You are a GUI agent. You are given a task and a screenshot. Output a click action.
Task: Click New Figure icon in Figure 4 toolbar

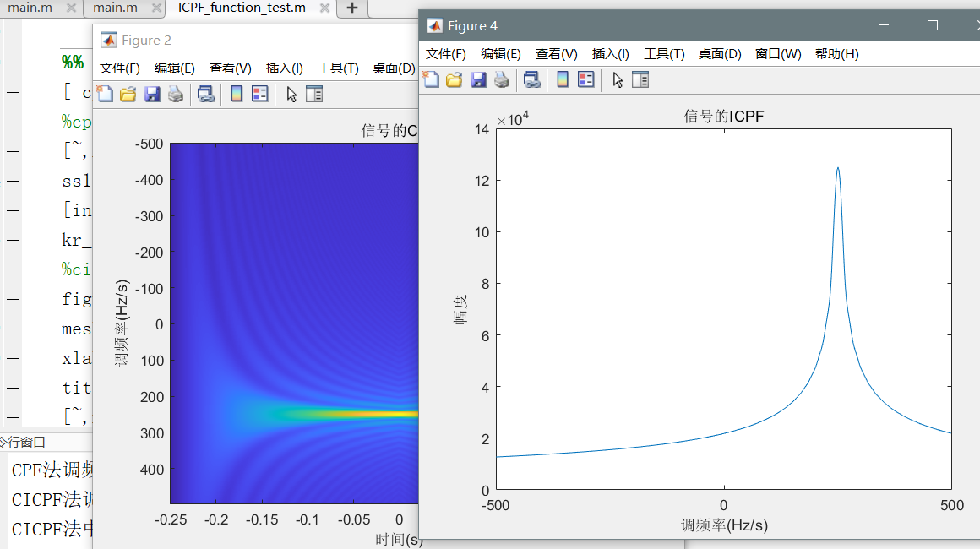431,80
